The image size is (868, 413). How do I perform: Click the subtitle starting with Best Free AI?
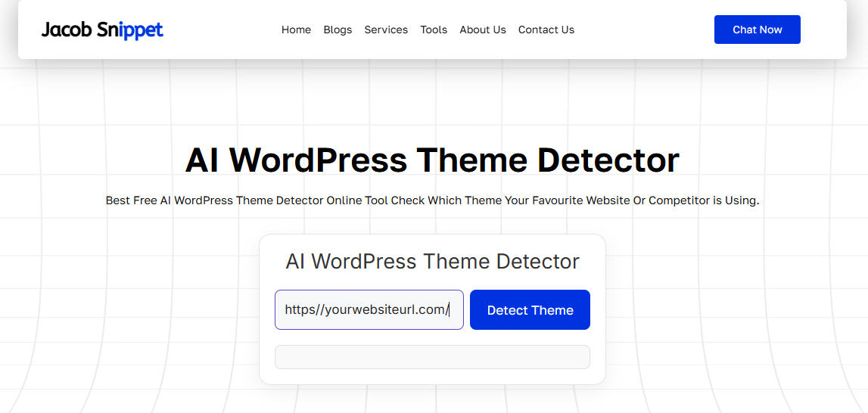(x=432, y=200)
